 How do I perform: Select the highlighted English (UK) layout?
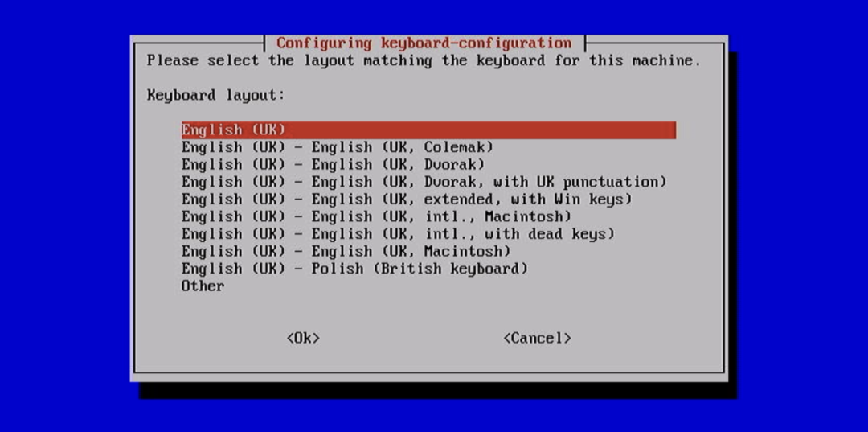coord(428,130)
